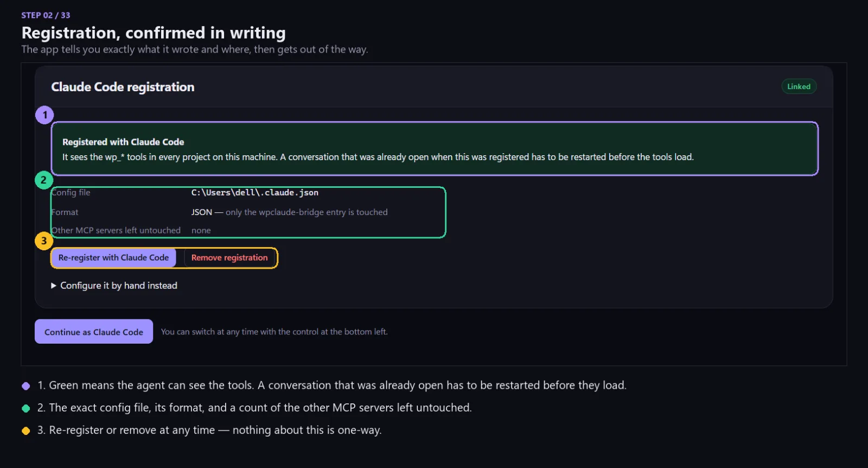Click the value none for other MCP servers
The width and height of the screenshot is (868, 468).
(201, 230)
